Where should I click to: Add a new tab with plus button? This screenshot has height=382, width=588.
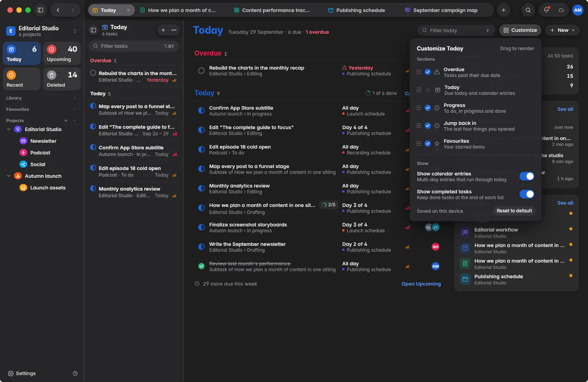coord(503,10)
